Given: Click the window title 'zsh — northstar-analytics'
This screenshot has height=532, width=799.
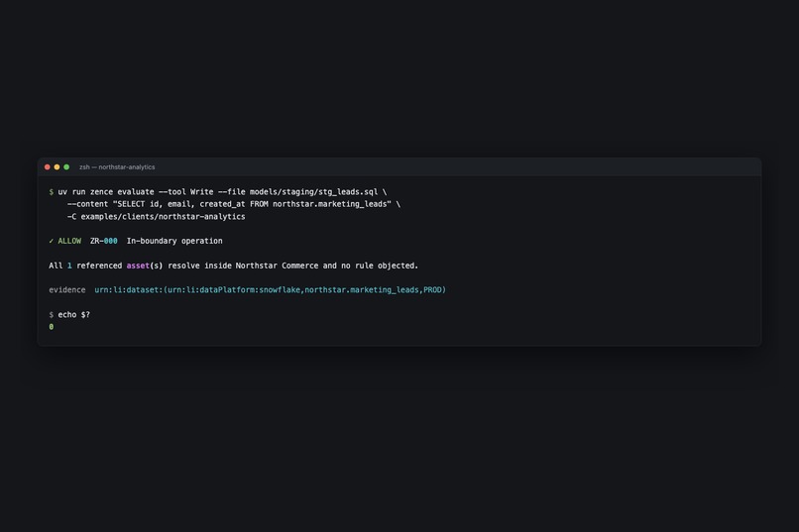Looking at the screenshot, I should coord(117,167).
